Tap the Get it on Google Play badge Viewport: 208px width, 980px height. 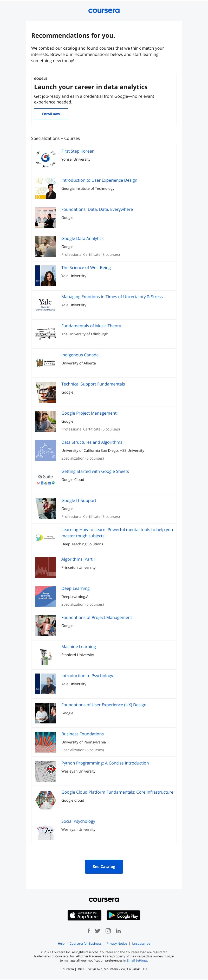123,915
